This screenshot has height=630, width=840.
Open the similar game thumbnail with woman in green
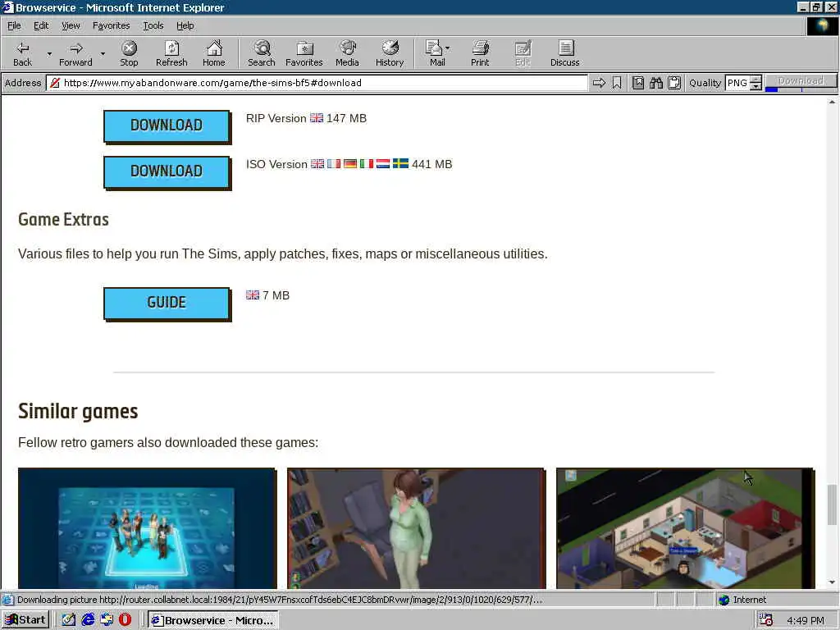click(416, 528)
